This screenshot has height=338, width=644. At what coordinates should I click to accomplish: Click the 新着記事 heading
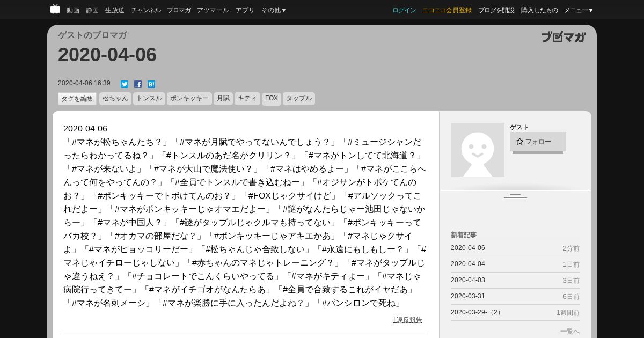464,235
